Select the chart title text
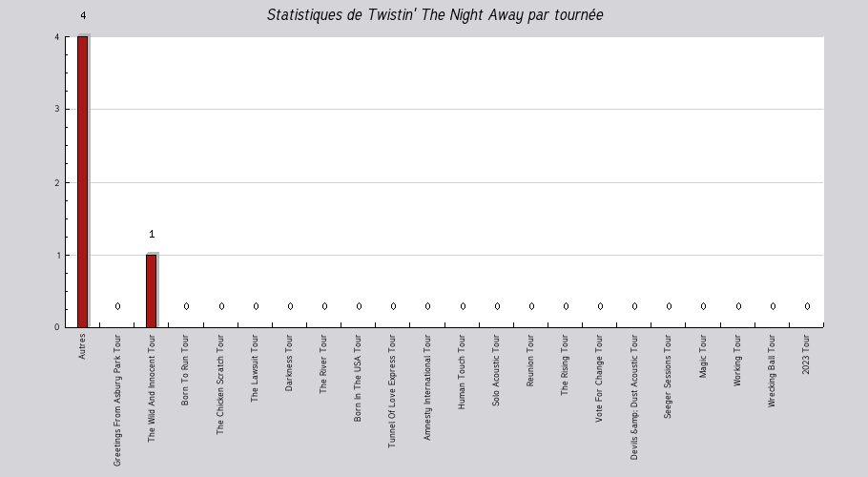 click(435, 15)
